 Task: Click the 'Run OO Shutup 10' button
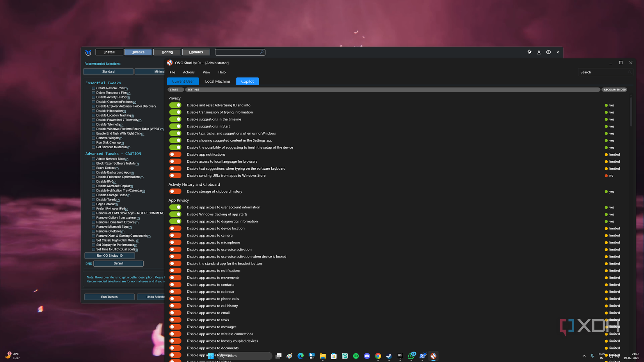click(x=110, y=256)
